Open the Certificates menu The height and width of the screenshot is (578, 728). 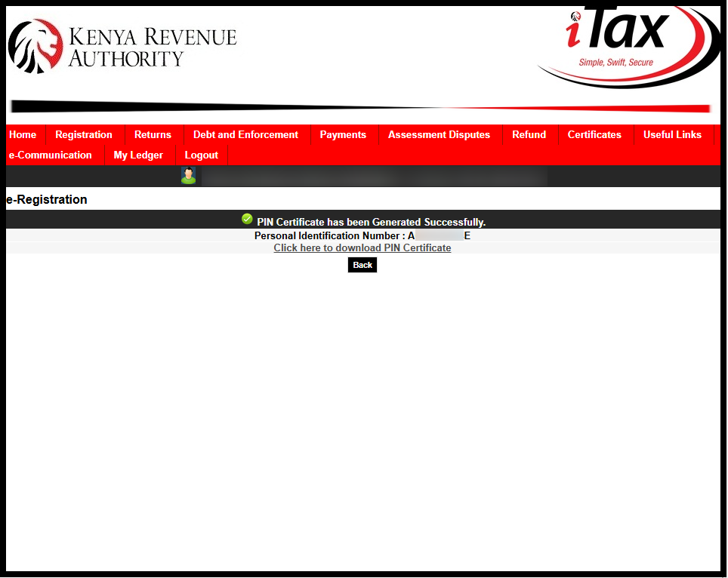pos(594,134)
